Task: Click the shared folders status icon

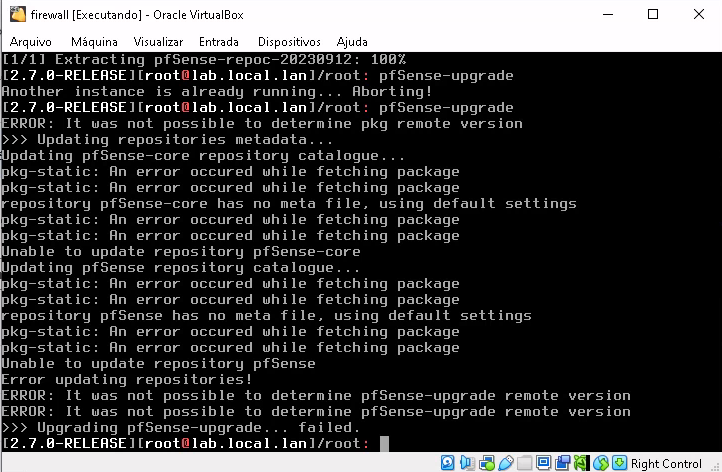Action: coord(524,463)
